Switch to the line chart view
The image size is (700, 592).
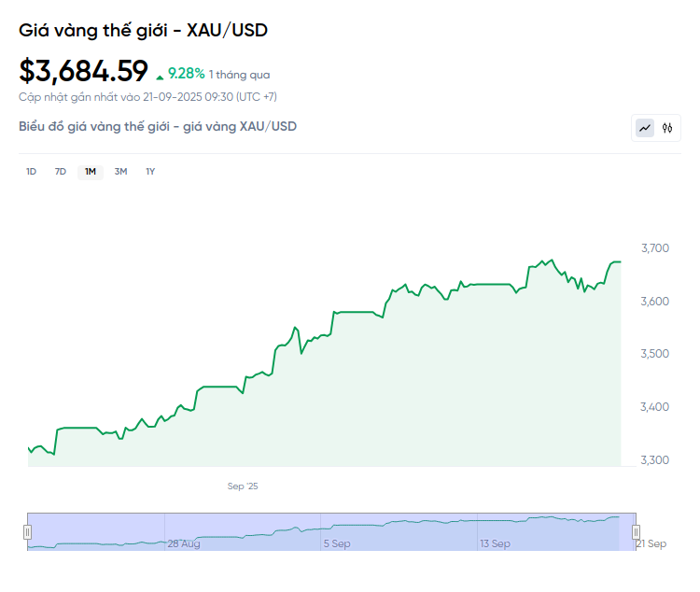(x=645, y=128)
